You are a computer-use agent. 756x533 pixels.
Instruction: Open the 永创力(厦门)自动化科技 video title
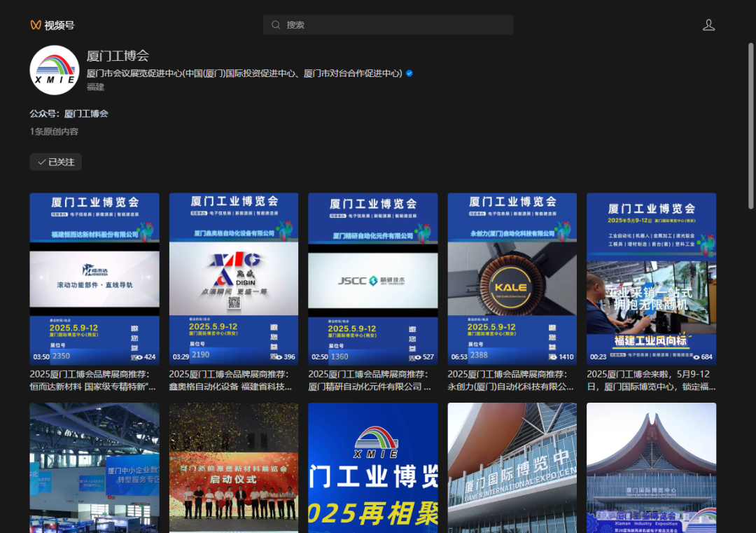tap(510, 380)
